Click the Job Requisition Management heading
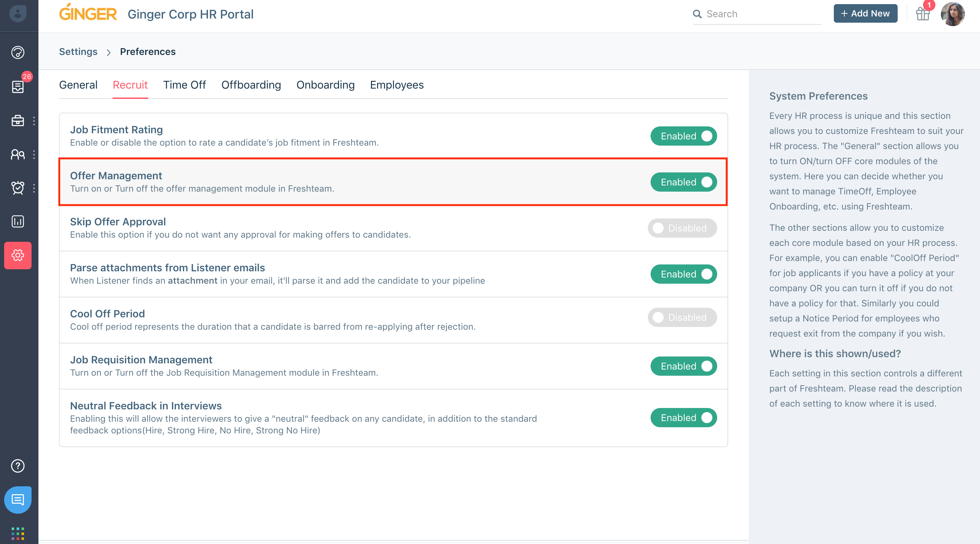 [x=141, y=360]
